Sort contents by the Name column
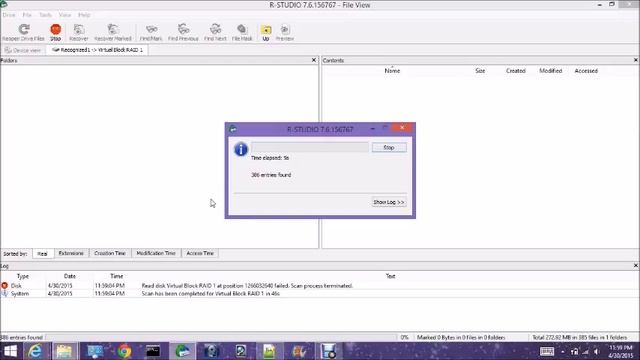Viewport: 640px width, 360px height. point(392,71)
